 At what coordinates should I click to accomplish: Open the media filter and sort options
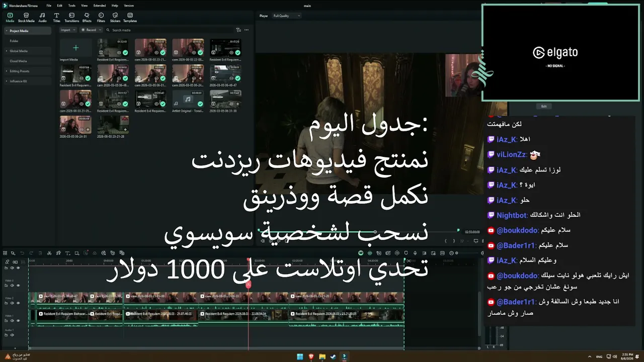(x=238, y=30)
